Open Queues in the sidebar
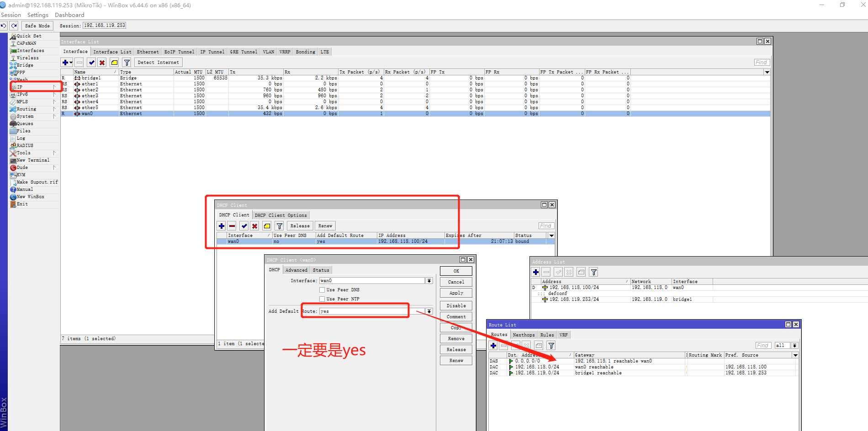 click(25, 124)
